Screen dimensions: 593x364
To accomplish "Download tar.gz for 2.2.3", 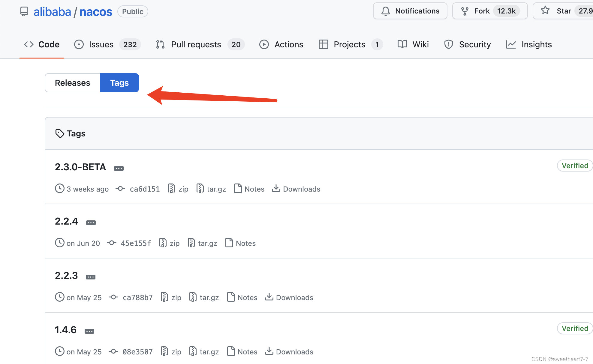I will pyautogui.click(x=204, y=297).
